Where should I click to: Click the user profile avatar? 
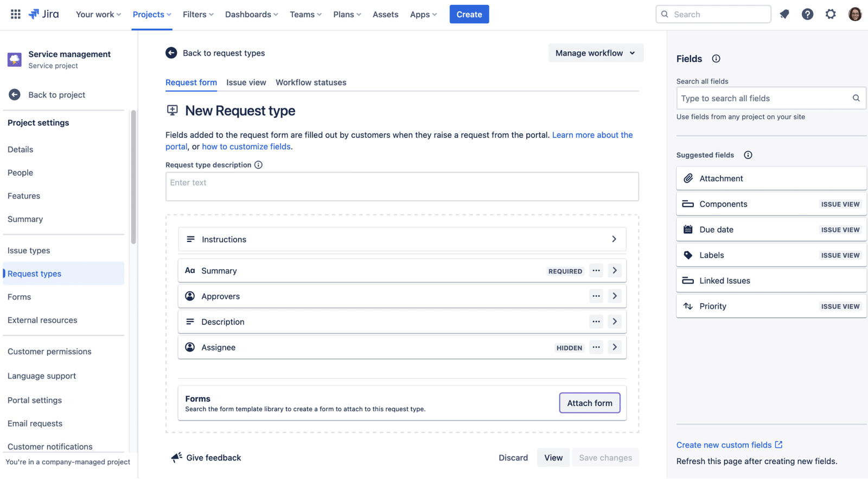tap(854, 14)
